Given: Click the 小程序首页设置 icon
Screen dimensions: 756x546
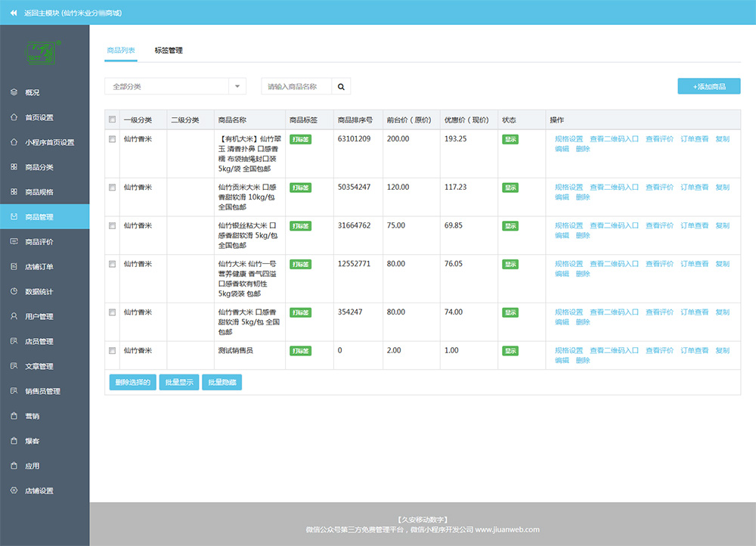Looking at the screenshot, I should pos(14,142).
